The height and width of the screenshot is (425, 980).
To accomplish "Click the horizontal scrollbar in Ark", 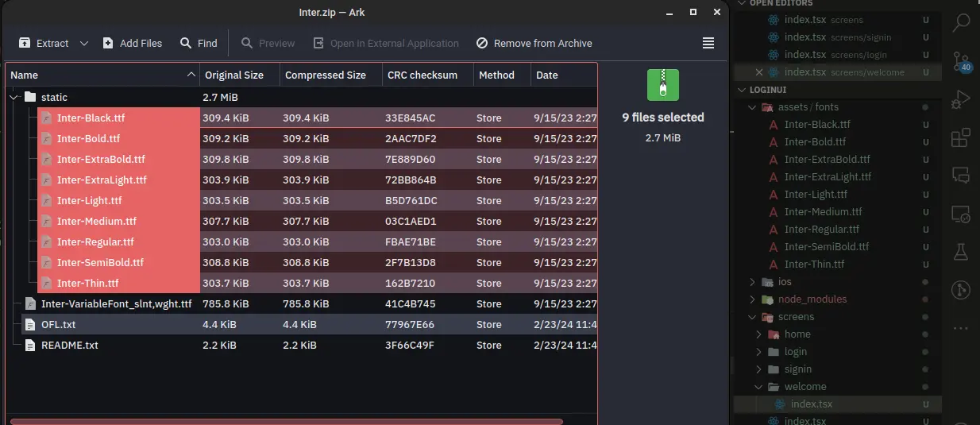I will 287,422.
